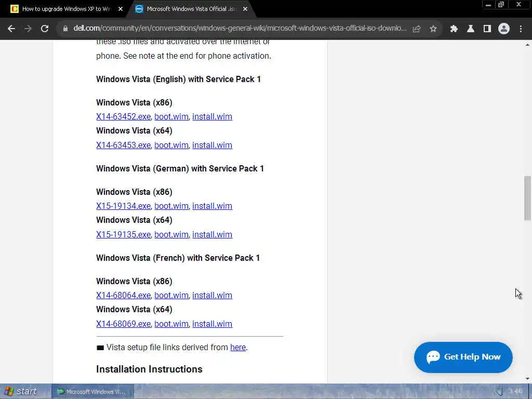The width and height of the screenshot is (532, 399).
Task: Open boot.wim link beside X14-63452.exe
Action: tap(171, 117)
